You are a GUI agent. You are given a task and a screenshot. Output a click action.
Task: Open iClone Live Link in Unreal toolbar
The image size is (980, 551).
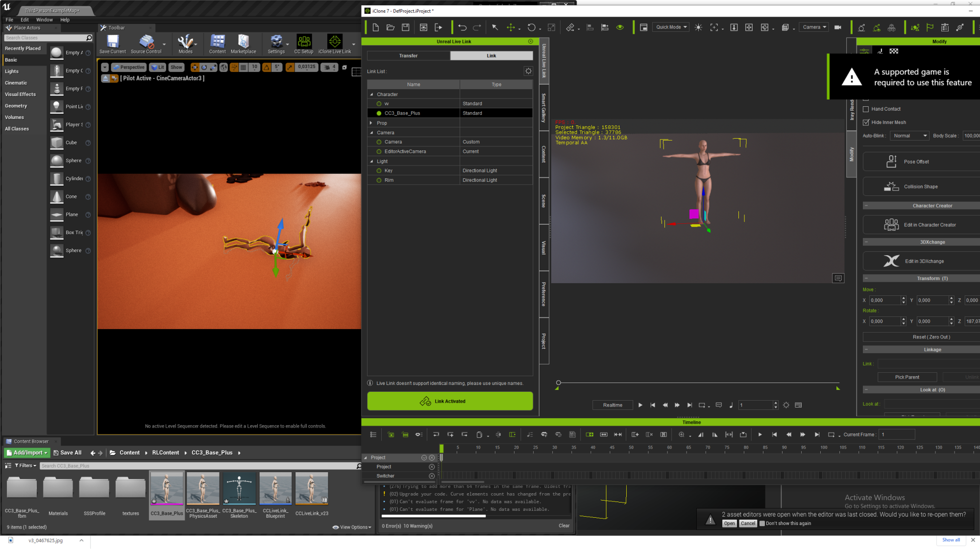[335, 44]
